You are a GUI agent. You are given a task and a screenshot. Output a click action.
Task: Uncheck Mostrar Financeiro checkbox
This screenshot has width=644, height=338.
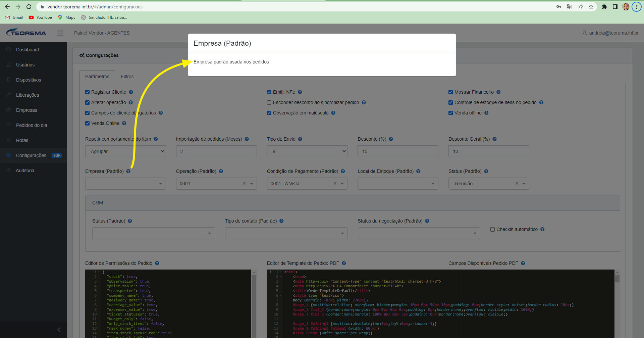pos(450,92)
